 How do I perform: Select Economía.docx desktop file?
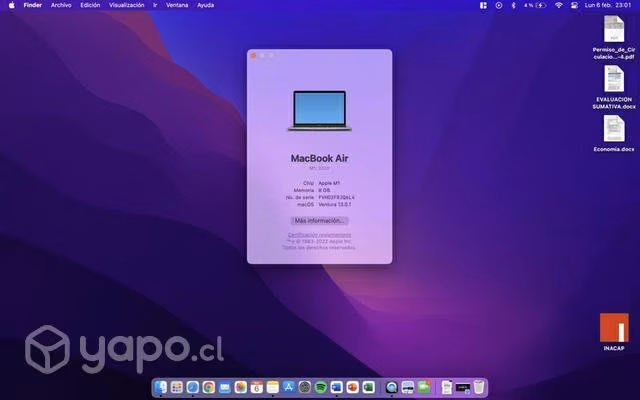[614, 133]
